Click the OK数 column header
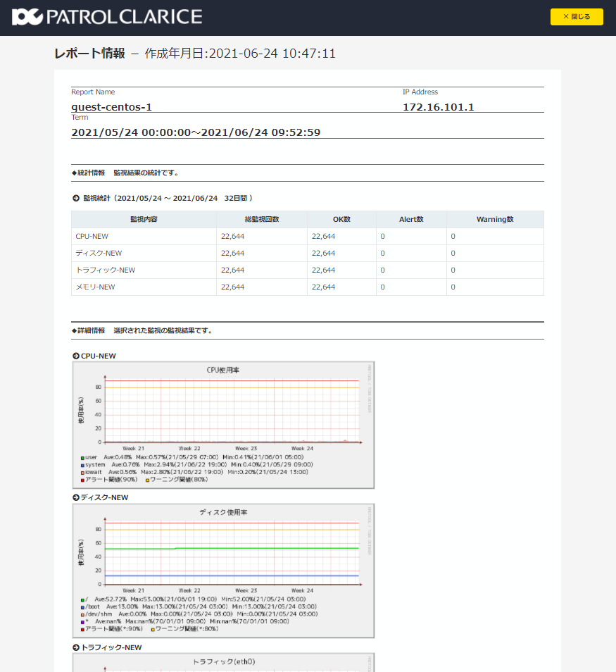This screenshot has height=672, width=616. (341, 219)
